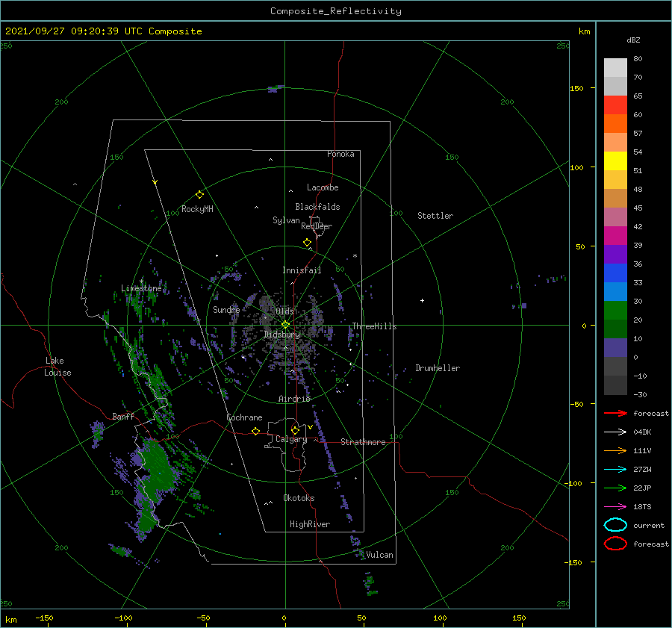Image resolution: width=672 pixels, height=628 pixels.
Task: Click the Lake Louise label
Action: tap(57, 367)
